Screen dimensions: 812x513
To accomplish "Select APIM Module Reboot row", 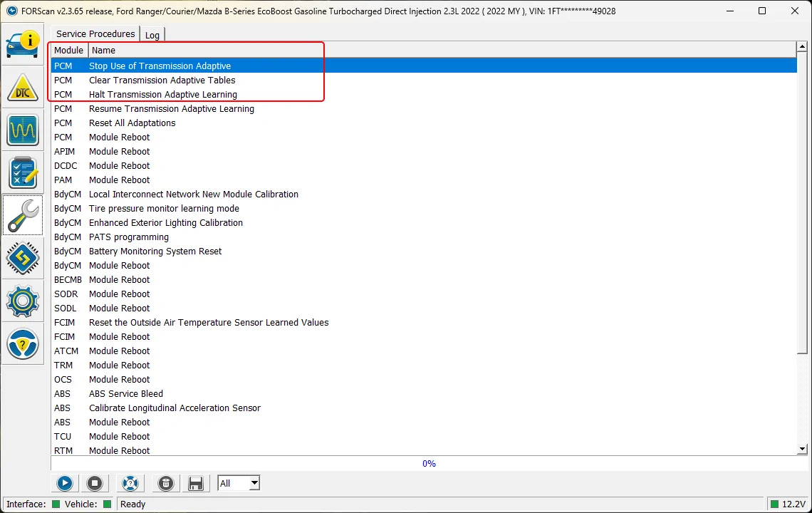I will (x=424, y=151).
